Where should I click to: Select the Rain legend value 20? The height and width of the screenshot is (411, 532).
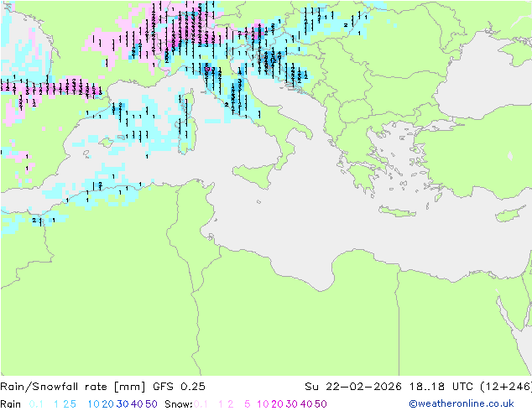pos(108,404)
